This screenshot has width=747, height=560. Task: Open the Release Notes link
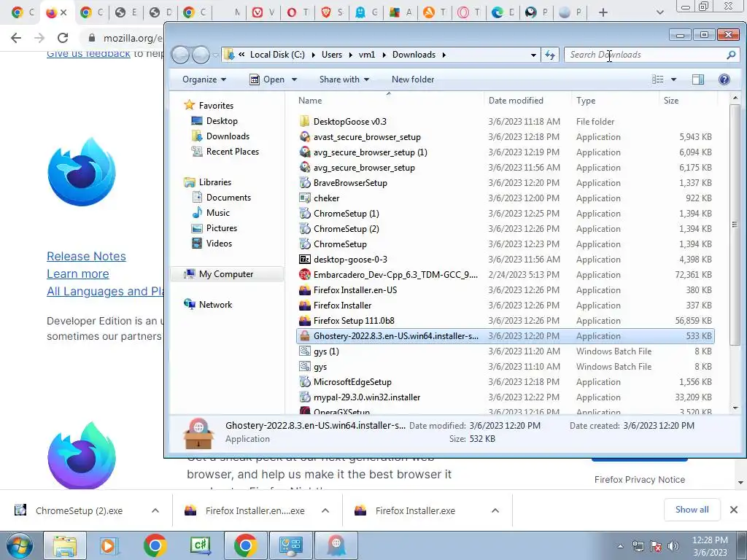pyautogui.click(x=86, y=256)
